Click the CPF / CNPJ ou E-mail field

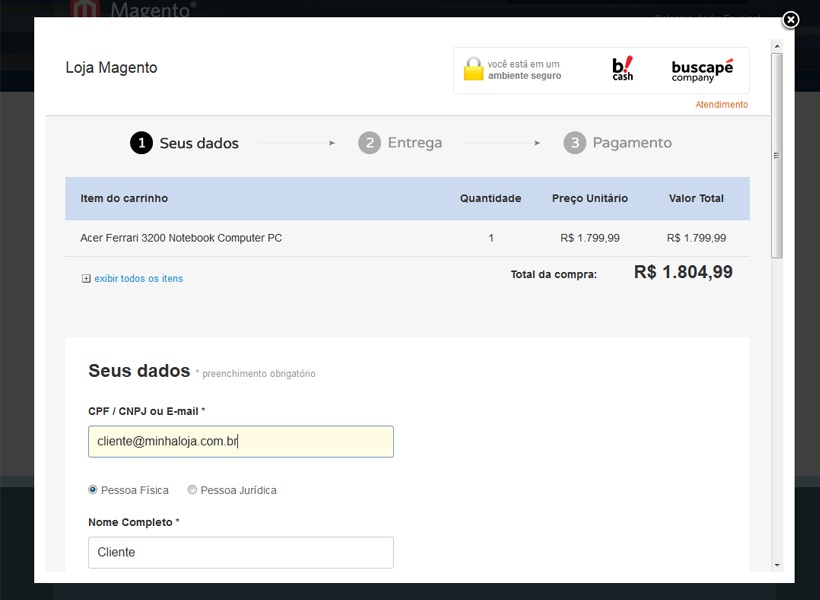point(240,441)
